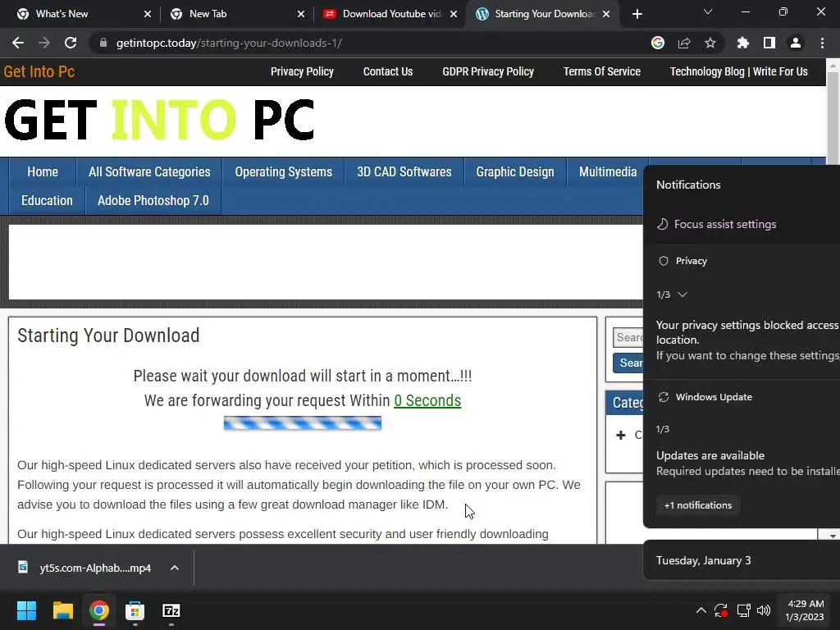The image size is (840, 630).
Task: Open Graphic Design menu item
Action: click(515, 172)
